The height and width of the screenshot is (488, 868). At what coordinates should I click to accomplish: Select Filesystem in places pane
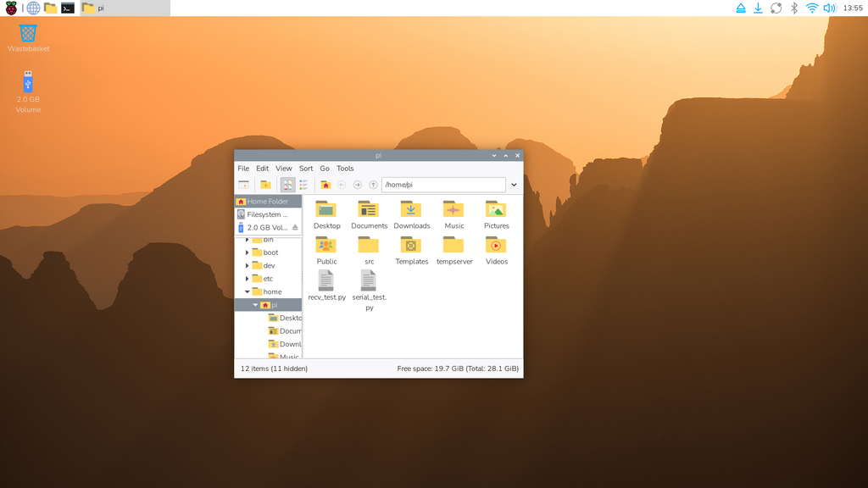(268, 214)
